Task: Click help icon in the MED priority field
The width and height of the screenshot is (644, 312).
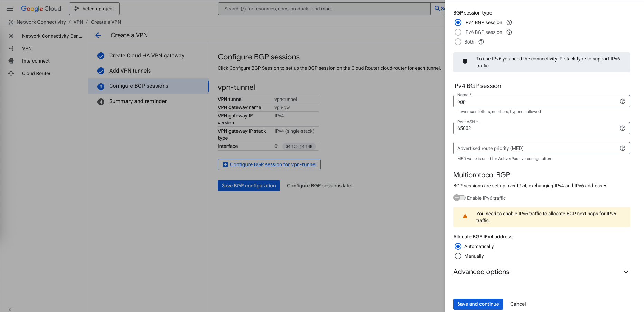Action: (x=623, y=148)
